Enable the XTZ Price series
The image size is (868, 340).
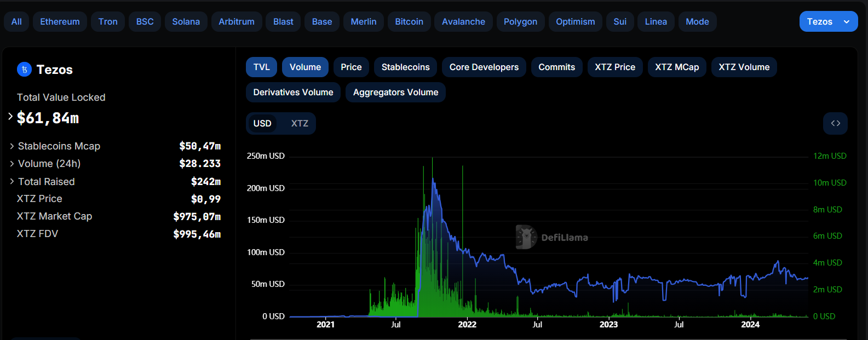click(615, 67)
